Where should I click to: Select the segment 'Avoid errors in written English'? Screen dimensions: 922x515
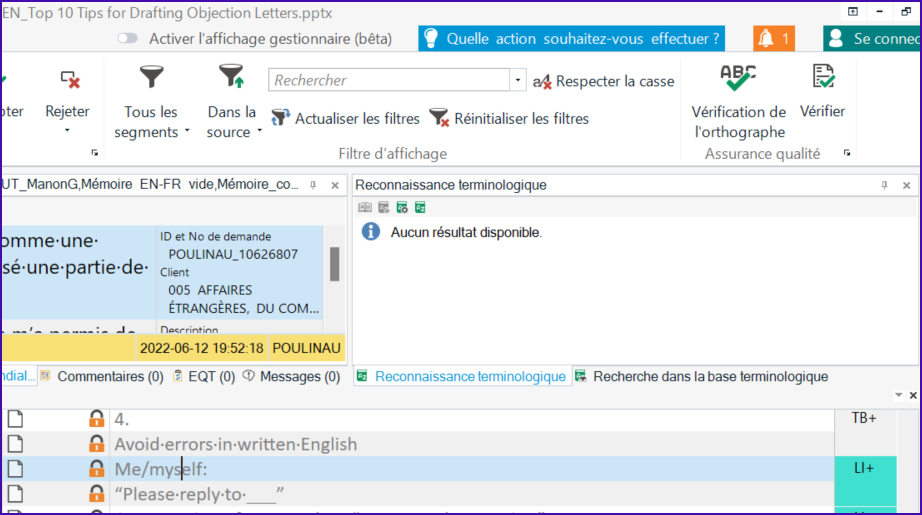coord(236,444)
